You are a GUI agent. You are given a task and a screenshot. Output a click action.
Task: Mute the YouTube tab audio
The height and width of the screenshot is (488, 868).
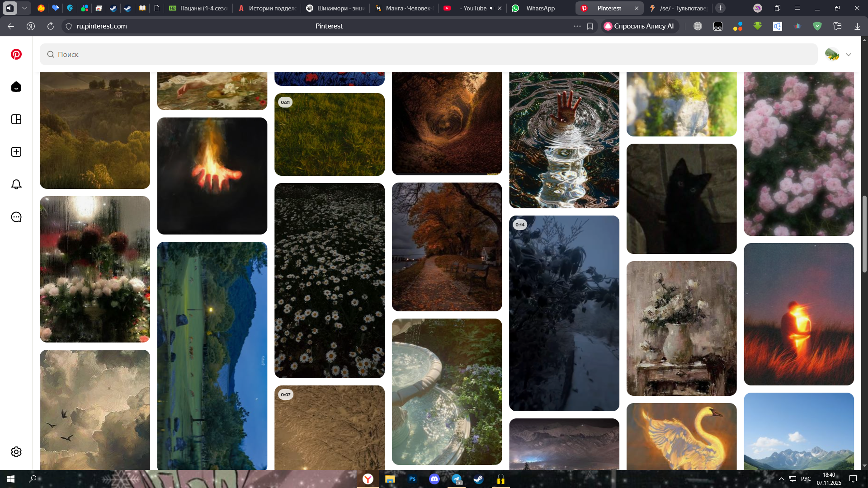click(492, 8)
